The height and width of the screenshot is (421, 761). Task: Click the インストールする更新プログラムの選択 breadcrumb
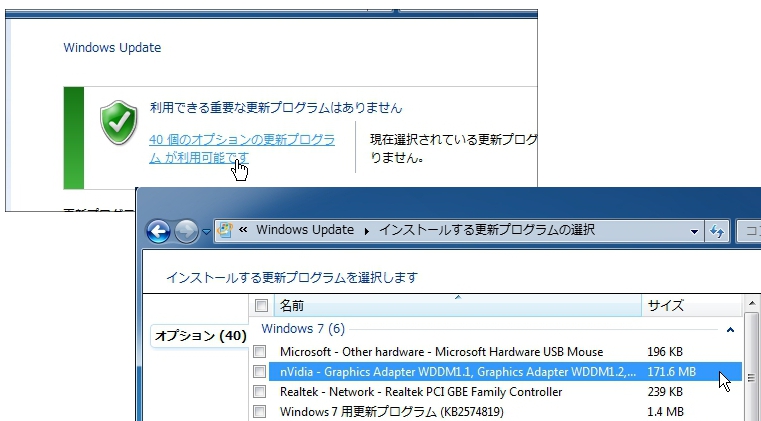tap(487, 230)
